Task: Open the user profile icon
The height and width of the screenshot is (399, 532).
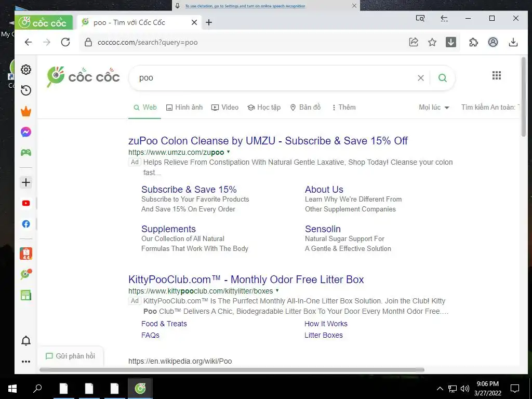Action: tap(493, 42)
